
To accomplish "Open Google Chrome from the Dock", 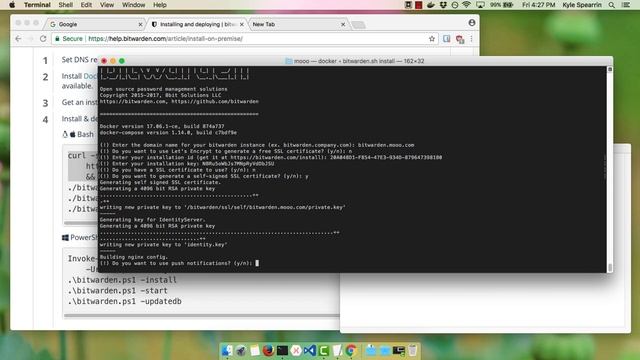I will pyautogui.click(x=351, y=350).
